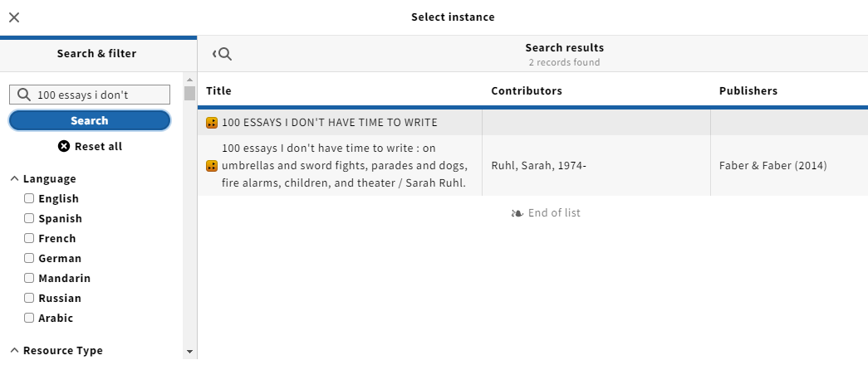Collapse the Resource Type filter section
Image resolution: width=868 pixels, height=365 pixels.
(56, 351)
